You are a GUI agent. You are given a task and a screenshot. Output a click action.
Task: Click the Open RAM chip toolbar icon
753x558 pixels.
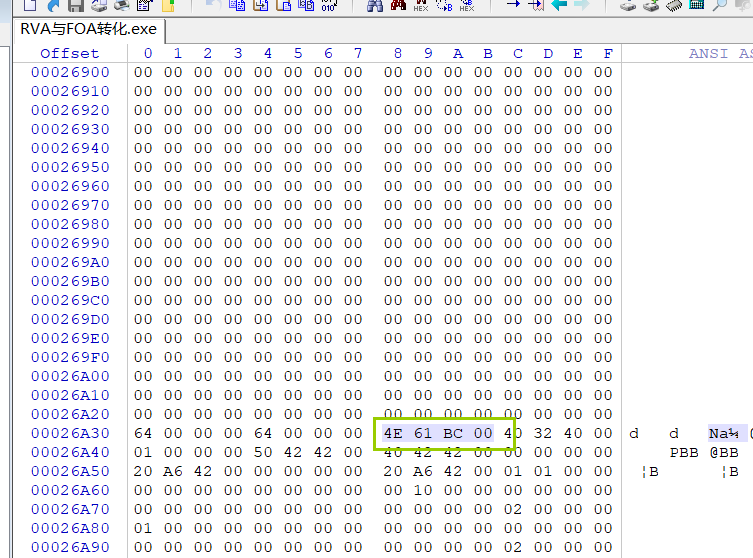click(674, 5)
